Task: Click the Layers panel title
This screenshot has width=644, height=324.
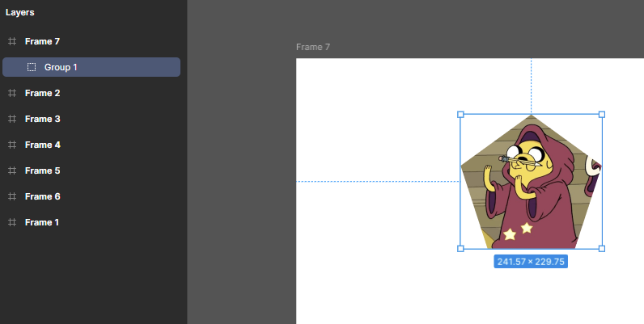Action: 19,12
